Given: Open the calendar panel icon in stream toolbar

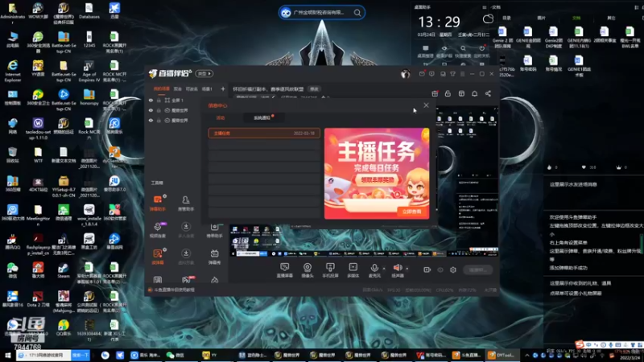Looking at the screenshot, I should pyautogui.click(x=461, y=93).
